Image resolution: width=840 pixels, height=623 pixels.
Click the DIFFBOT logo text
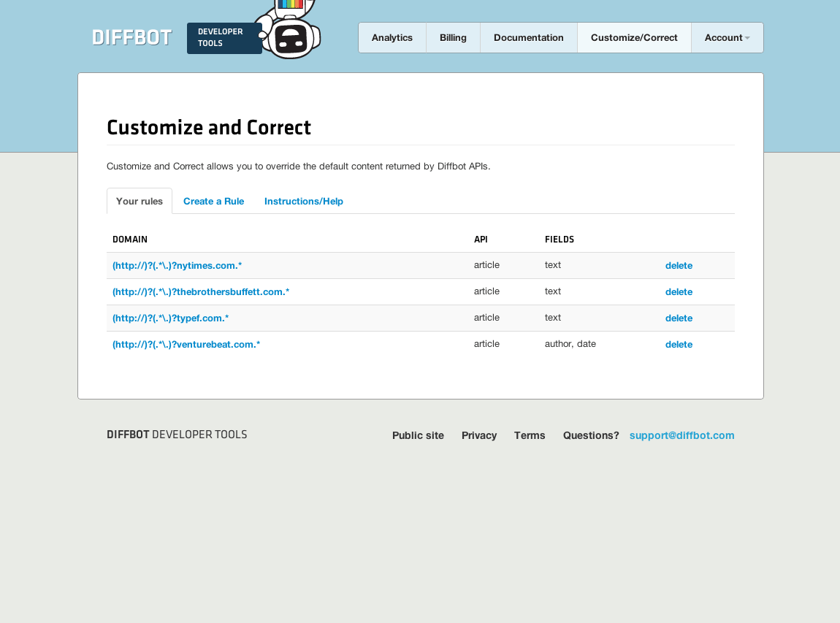point(131,37)
